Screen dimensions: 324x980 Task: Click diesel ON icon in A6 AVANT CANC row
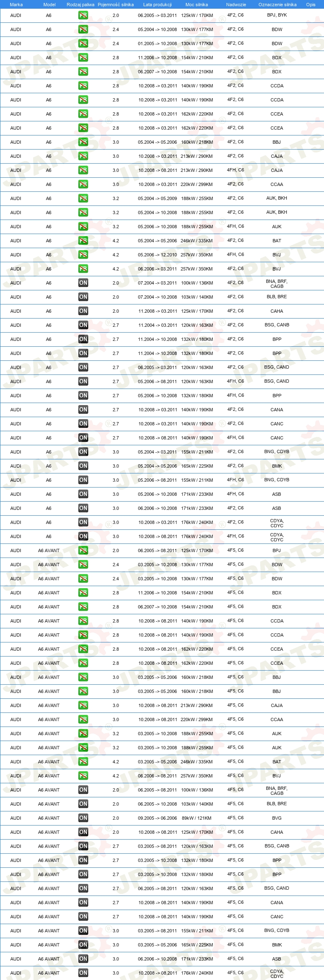click(83, 917)
